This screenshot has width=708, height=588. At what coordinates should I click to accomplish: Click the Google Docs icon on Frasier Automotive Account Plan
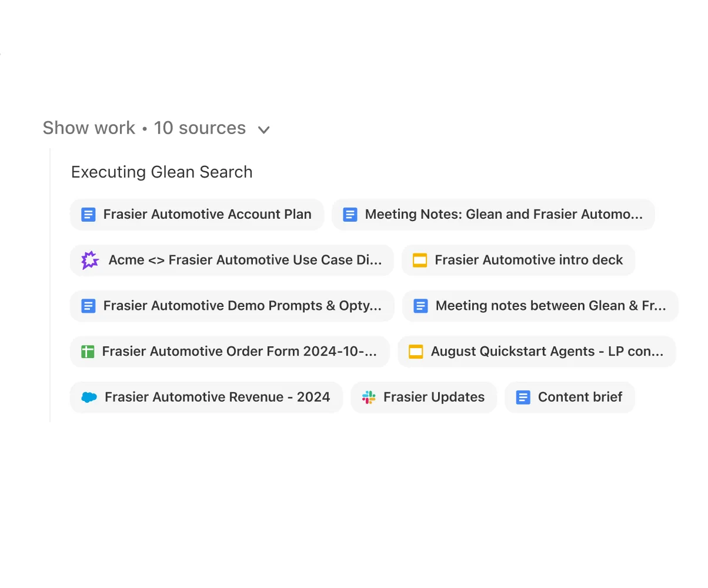[x=88, y=214]
